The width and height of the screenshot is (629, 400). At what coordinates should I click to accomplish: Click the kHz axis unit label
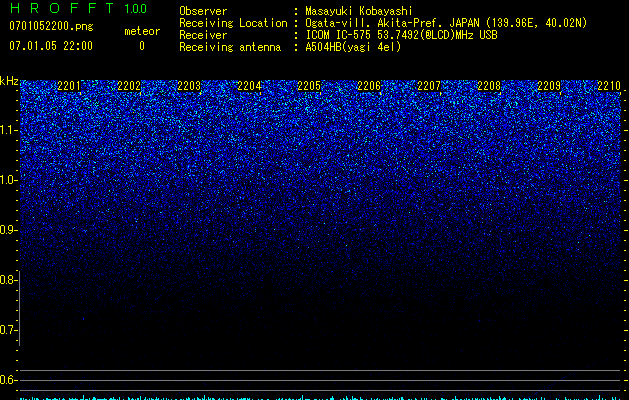pos(9,81)
